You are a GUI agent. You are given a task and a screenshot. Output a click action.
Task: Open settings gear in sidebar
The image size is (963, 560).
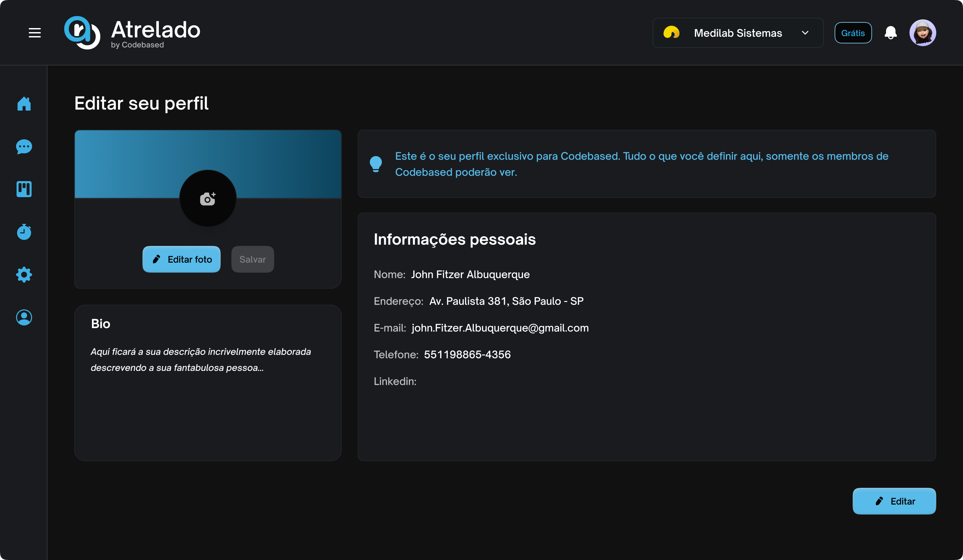[x=24, y=275]
